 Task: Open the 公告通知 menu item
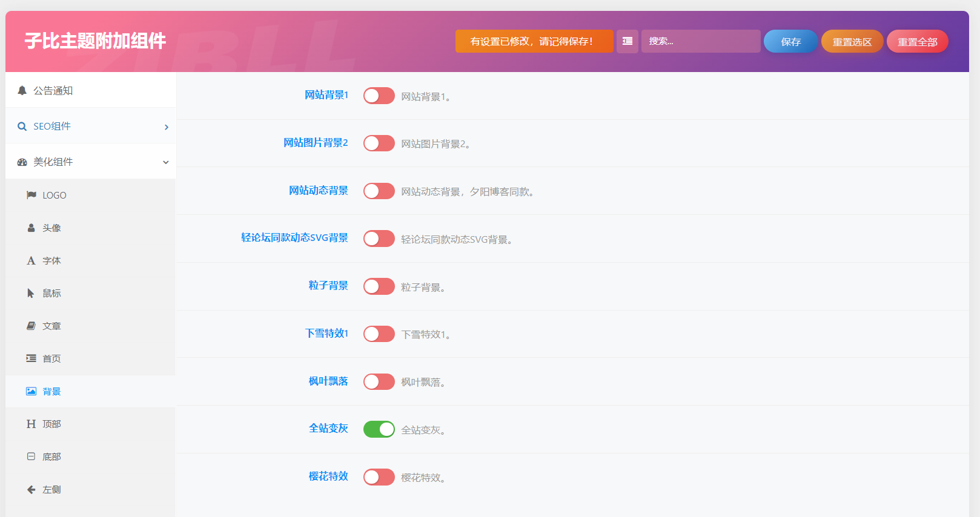(91, 90)
